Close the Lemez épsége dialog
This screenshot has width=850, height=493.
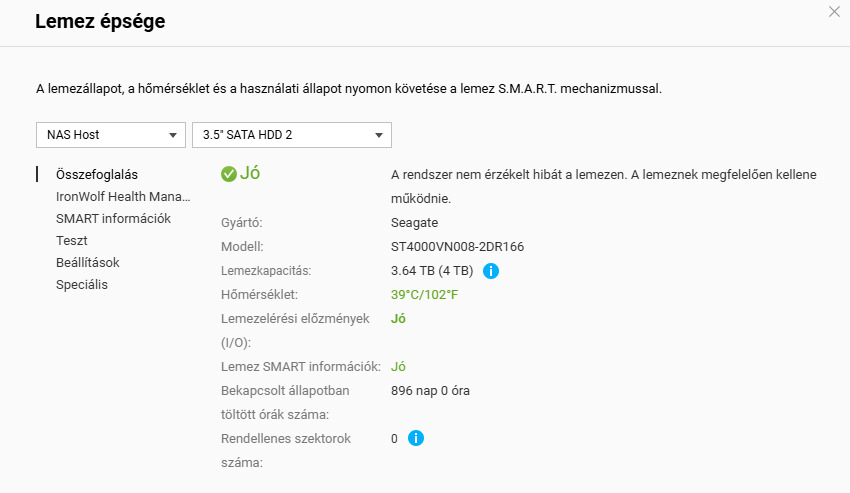(834, 12)
